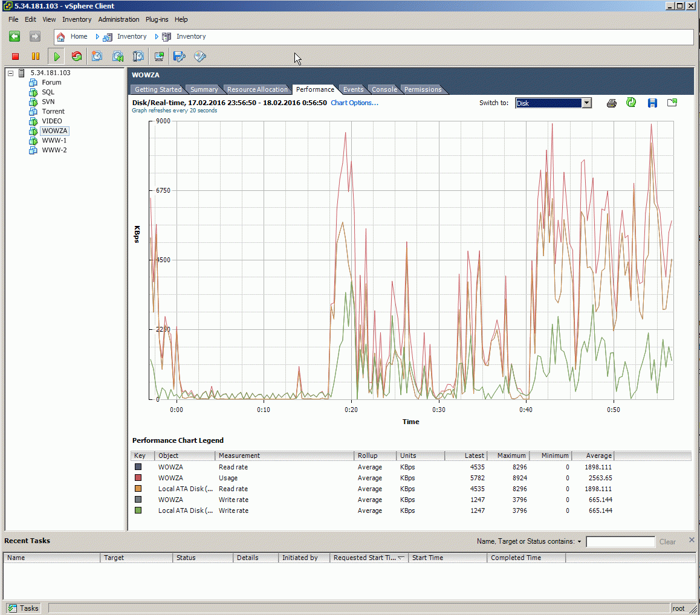Reset the virtual machine icon
Screen dimensions: 700x615
77,56
